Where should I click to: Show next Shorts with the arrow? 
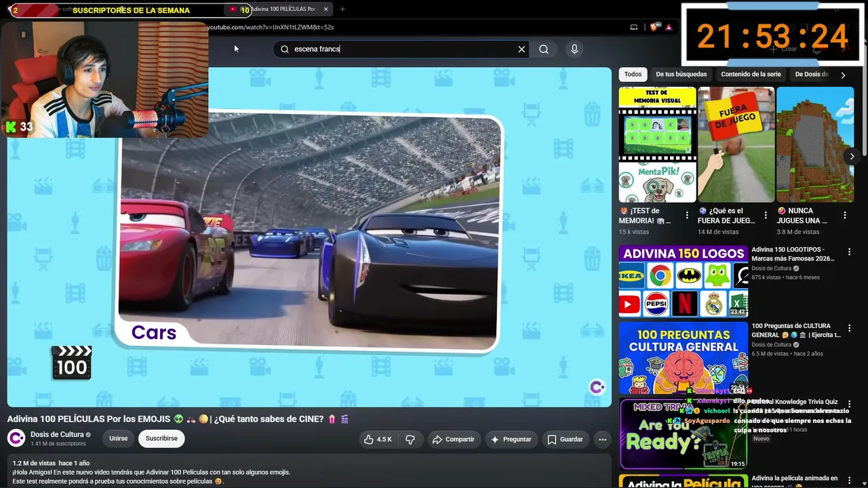pos(852,157)
